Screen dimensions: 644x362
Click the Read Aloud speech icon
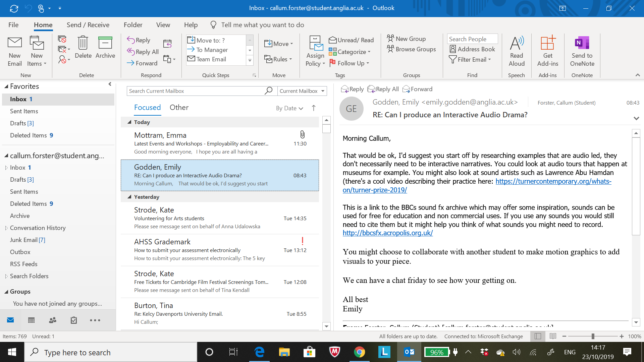(517, 44)
